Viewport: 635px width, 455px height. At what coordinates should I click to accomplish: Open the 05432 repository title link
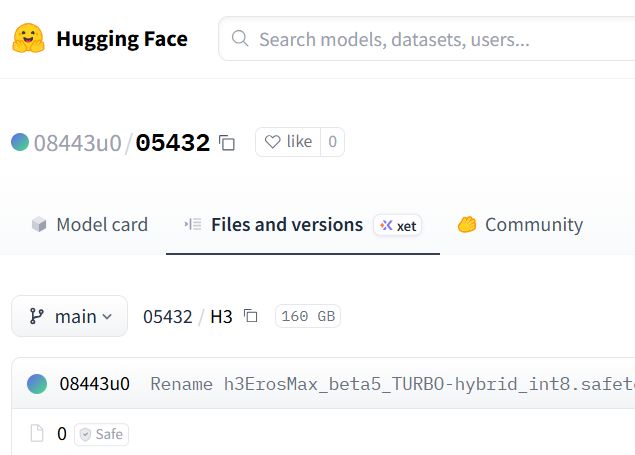click(173, 142)
